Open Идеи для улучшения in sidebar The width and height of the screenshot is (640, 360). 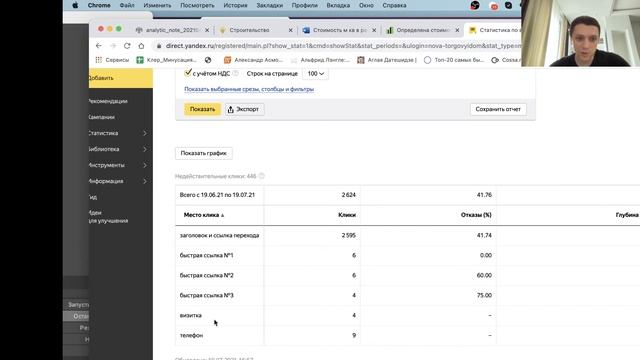coord(109,217)
